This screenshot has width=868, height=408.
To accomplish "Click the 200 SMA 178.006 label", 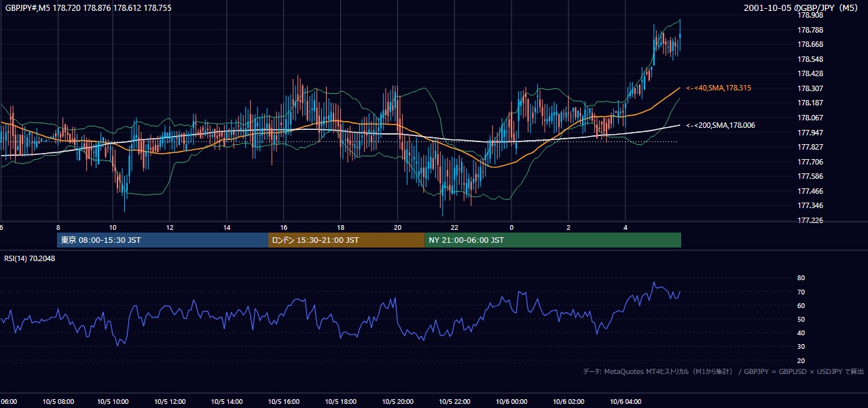I will coord(721,125).
